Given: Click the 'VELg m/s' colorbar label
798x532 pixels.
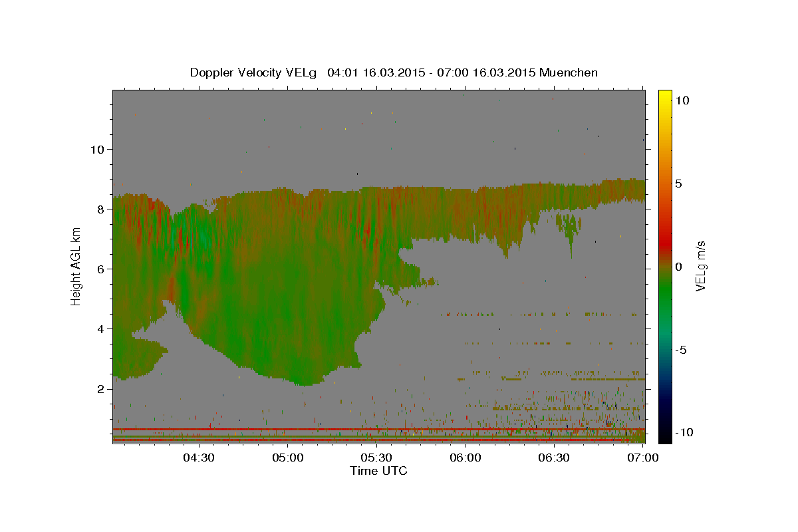Looking at the screenshot, I should coord(700,265).
